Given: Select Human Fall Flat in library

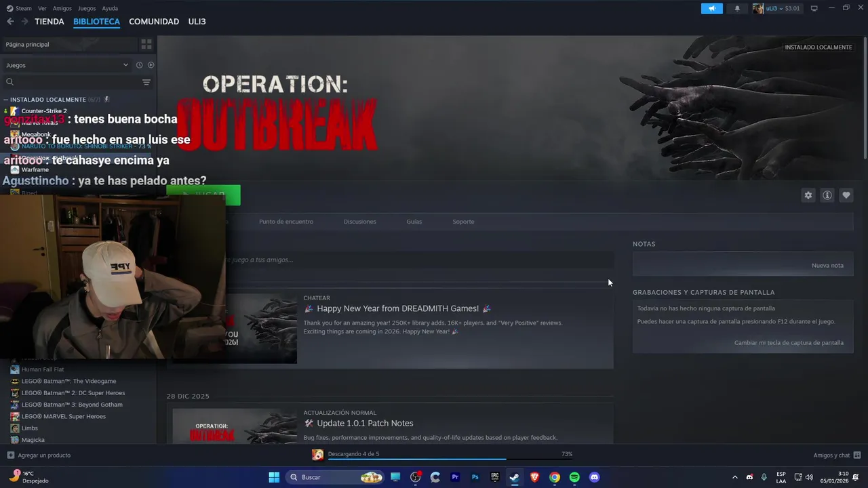Looking at the screenshot, I should 43,369.
